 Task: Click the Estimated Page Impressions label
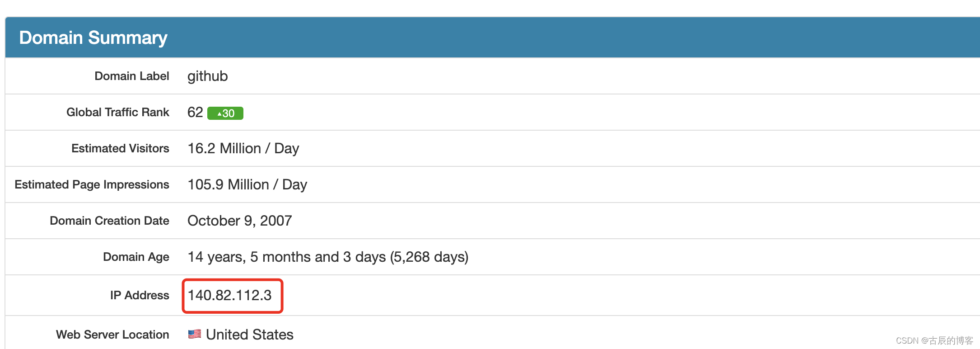(92, 184)
